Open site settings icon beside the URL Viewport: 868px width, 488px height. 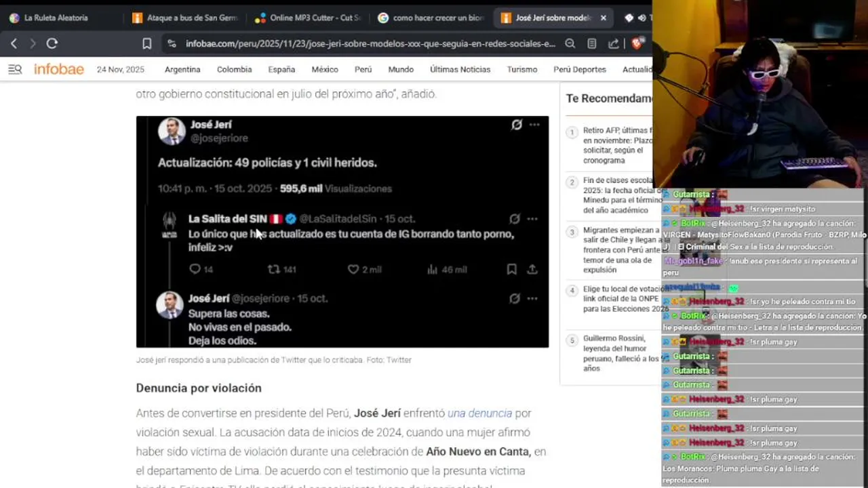tap(172, 43)
